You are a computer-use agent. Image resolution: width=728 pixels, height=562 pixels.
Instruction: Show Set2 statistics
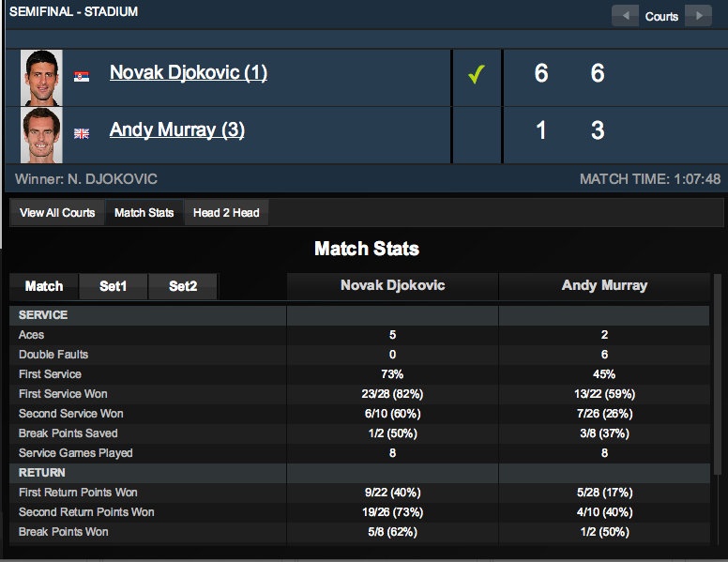pos(183,286)
